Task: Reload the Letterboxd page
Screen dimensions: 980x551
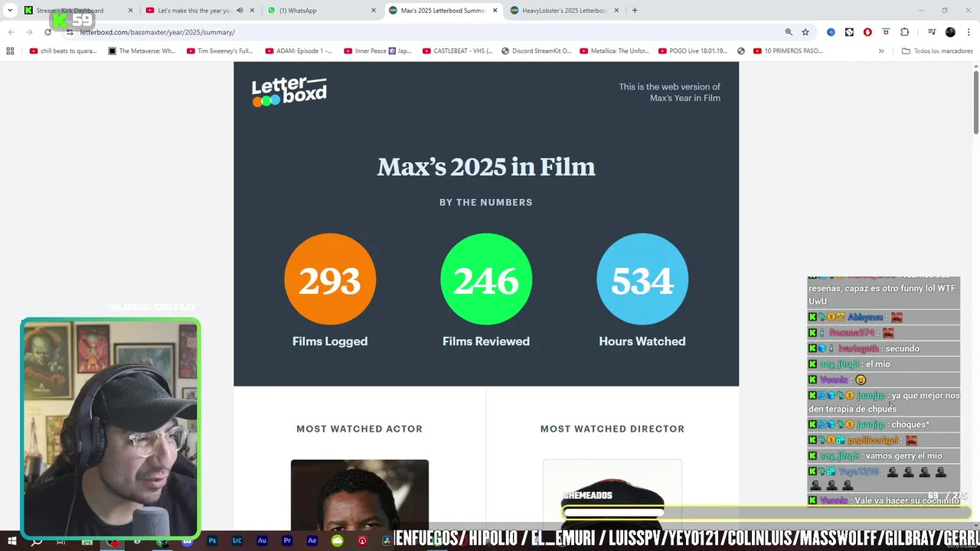Action: click(x=47, y=32)
